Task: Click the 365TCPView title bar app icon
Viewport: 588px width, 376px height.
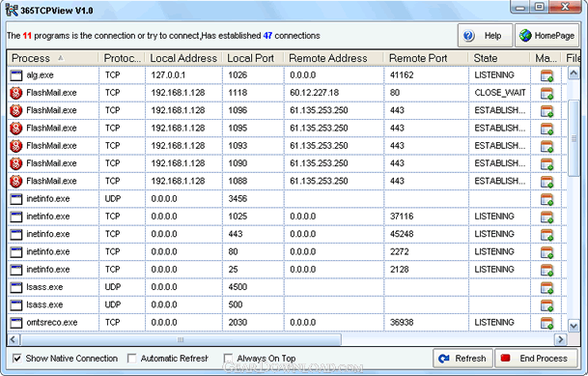Action: [12, 10]
